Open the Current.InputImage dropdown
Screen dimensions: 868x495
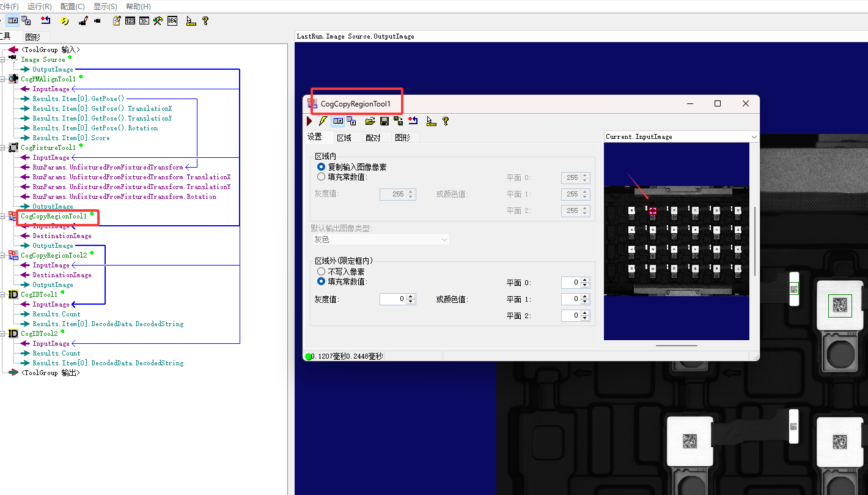coord(754,136)
